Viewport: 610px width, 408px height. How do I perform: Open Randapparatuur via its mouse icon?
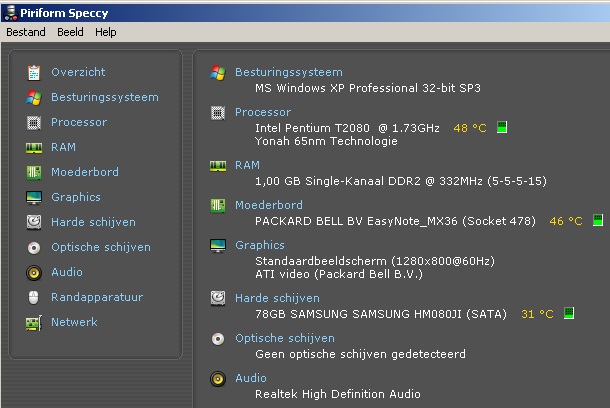click(x=34, y=297)
